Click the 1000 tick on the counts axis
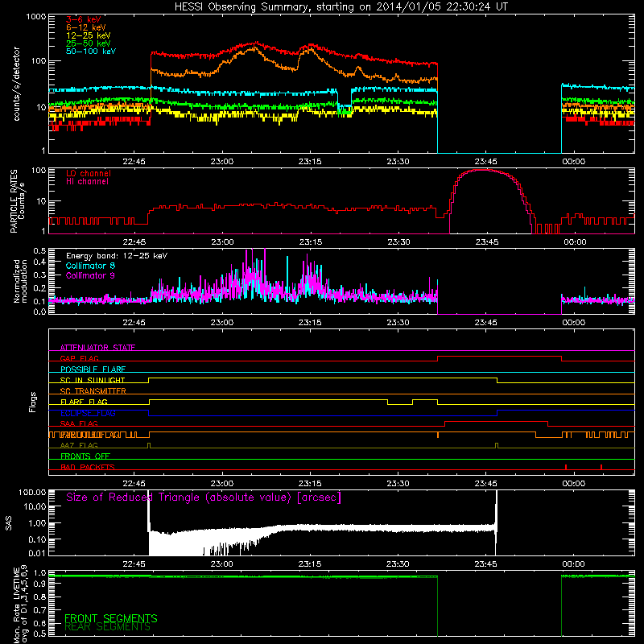644x644 pixels. pyautogui.click(x=36, y=17)
